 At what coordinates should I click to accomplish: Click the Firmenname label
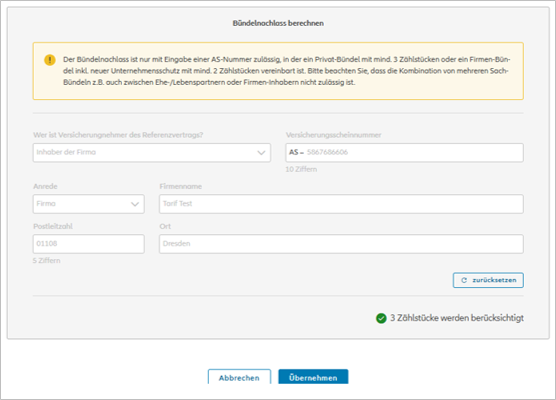(x=180, y=187)
